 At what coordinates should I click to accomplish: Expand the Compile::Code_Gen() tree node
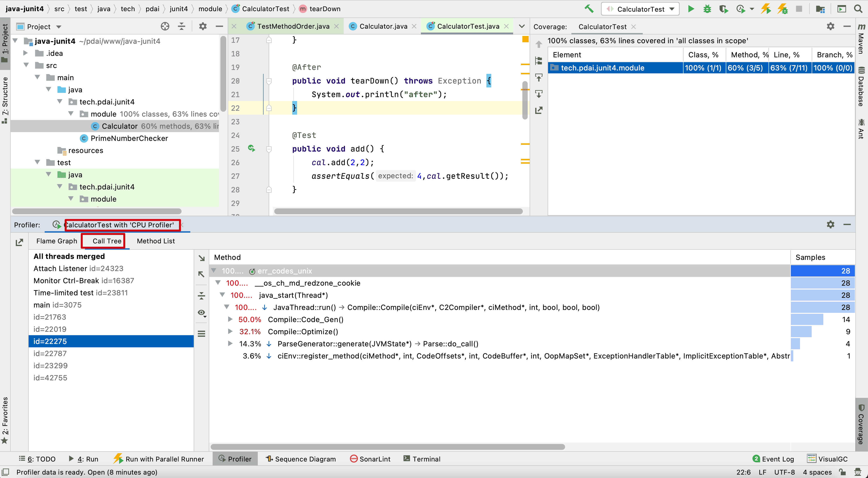tap(230, 319)
